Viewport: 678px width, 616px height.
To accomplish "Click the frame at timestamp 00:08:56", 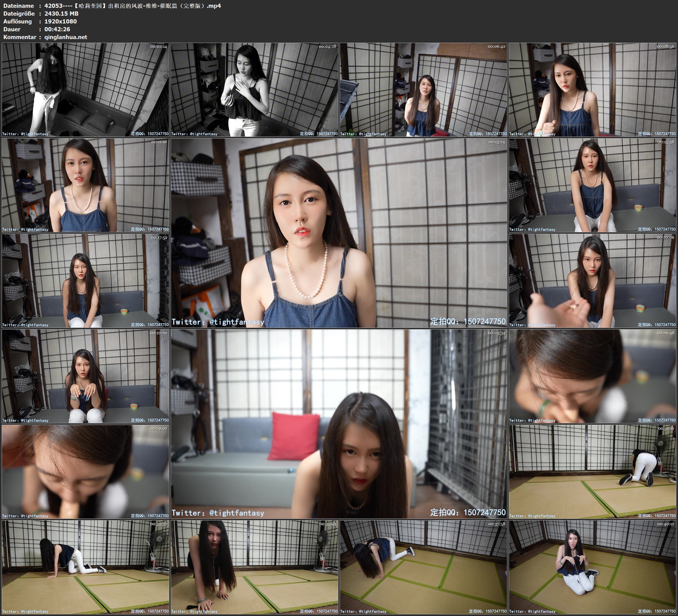I will (x=593, y=90).
